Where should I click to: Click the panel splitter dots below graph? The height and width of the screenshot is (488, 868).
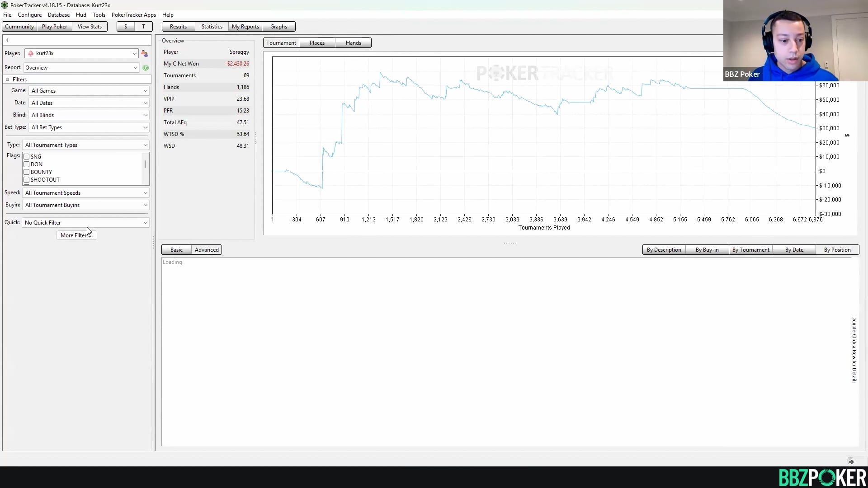click(x=510, y=243)
